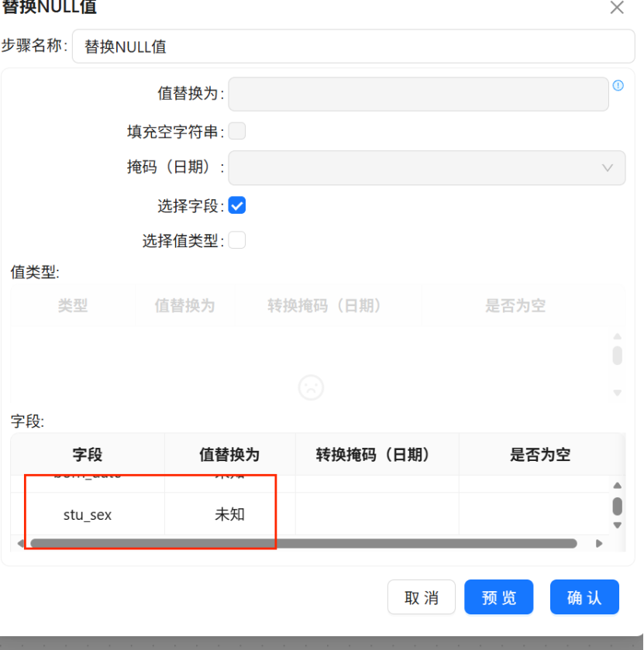
Task: Click horizontal scroll-left arrow of 字段 table
Action: [x=21, y=543]
